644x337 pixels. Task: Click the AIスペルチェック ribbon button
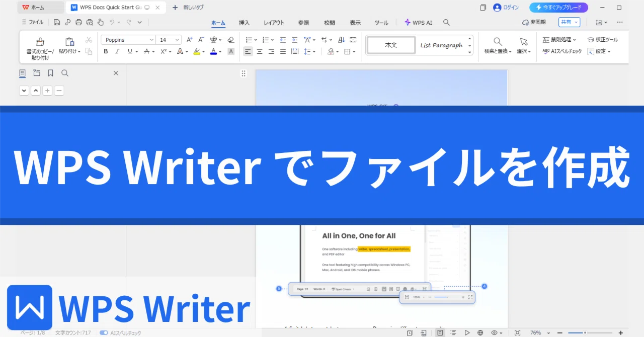(x=562, y=51)
